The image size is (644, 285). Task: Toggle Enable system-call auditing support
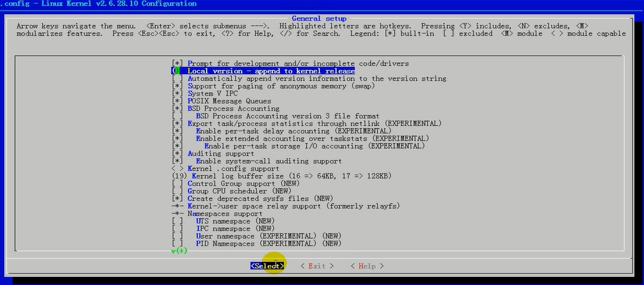coord(257,161)
